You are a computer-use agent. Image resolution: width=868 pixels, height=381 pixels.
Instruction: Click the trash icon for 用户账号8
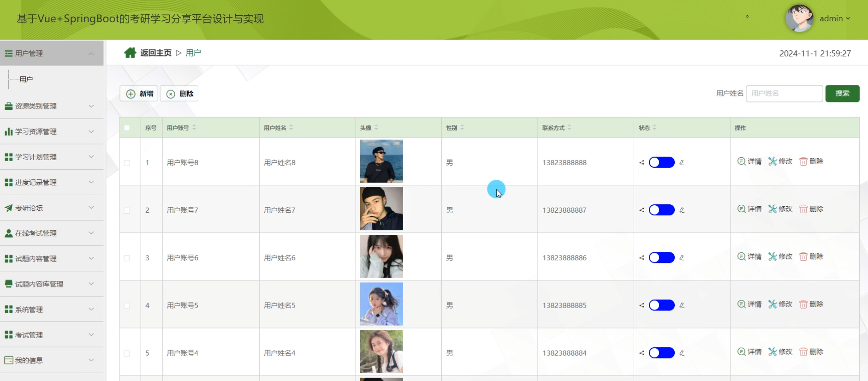click(803, 161)
